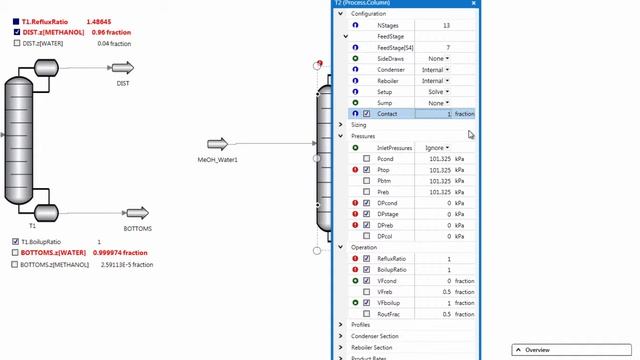Toggle the BOTTOMS.z[WATER] checkbox
This screenshot has height=360, width=640.
(15, 253)
